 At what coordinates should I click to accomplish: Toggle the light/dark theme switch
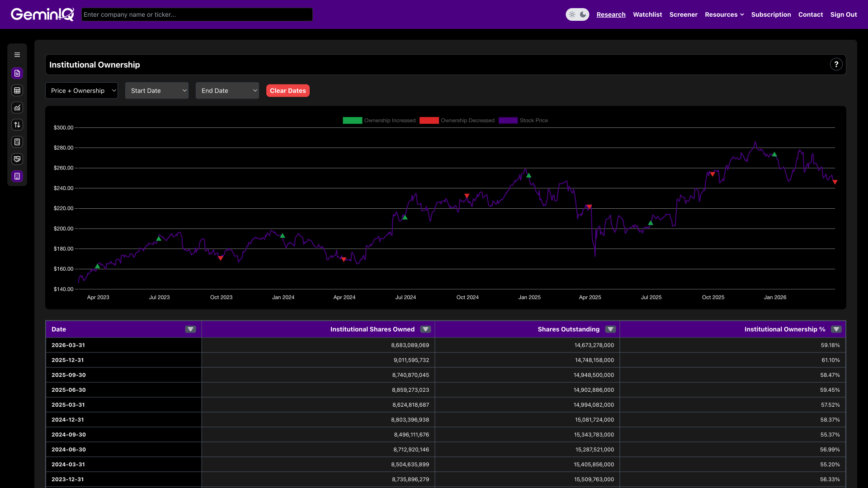[x=577, y=14]
